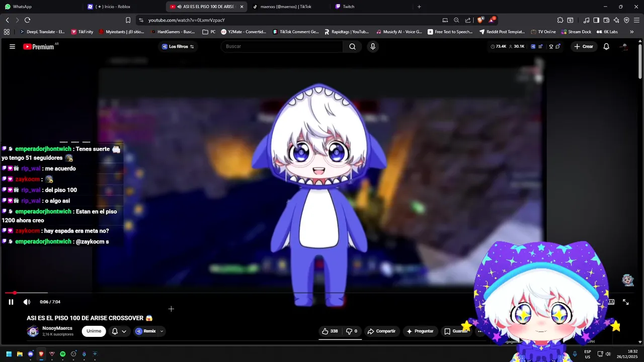
Task: Like the video with 338 likes
Action: (x=330, y=331)
